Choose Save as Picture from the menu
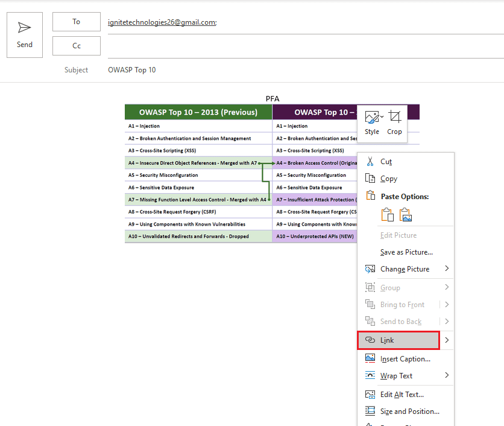Screen dimensions: 504x426 [406, 252]
